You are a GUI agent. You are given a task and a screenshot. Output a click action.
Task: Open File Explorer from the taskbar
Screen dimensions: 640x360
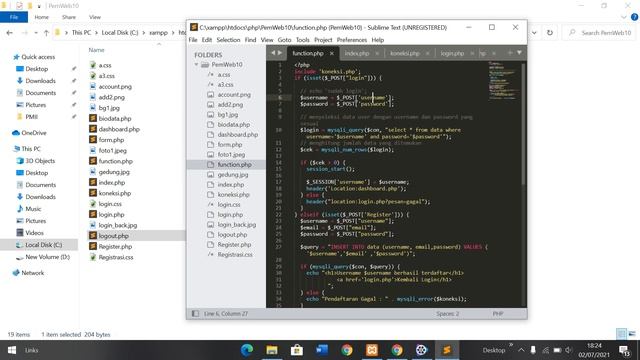[272, 350]
